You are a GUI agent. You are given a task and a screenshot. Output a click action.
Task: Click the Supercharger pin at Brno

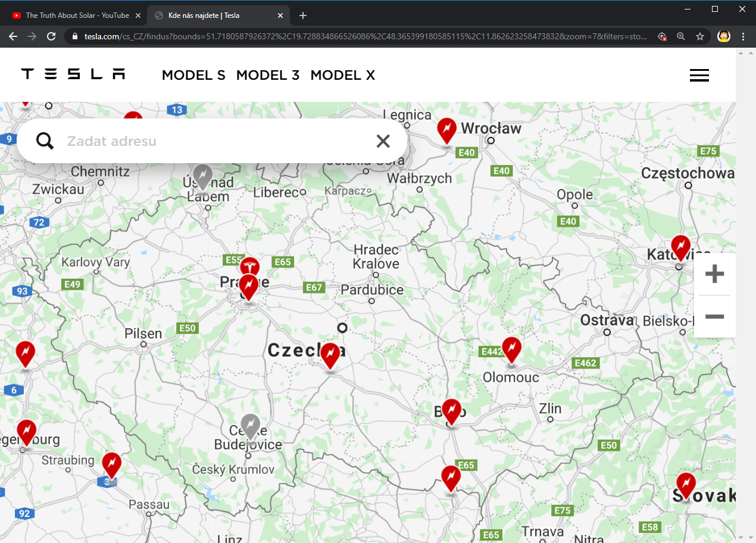452,412
